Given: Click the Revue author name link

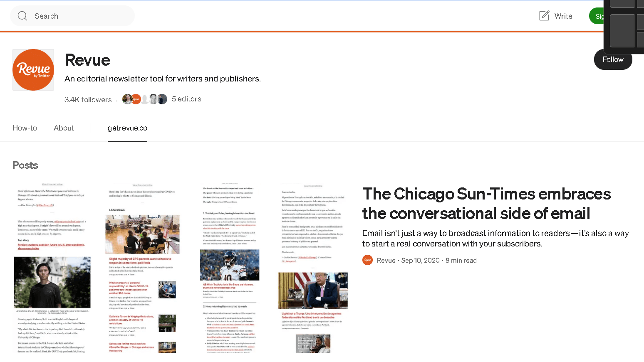Looking at the screenshot, I should click(386, 261).
